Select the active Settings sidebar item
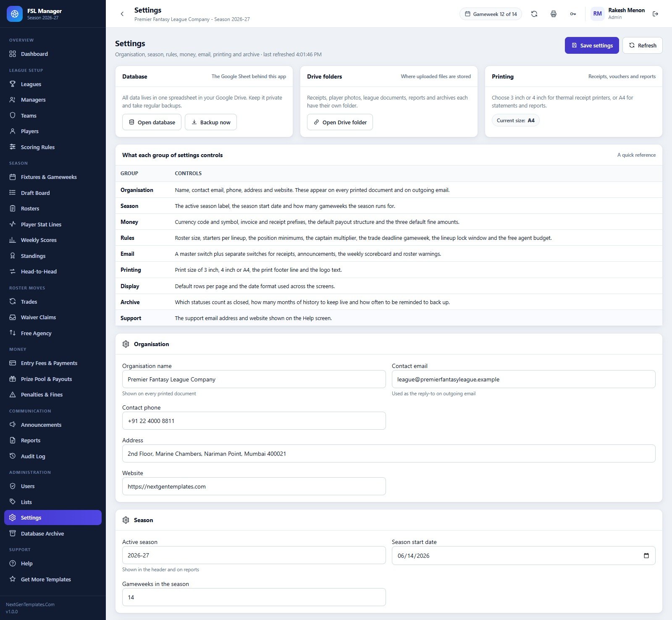 [53, 518]
